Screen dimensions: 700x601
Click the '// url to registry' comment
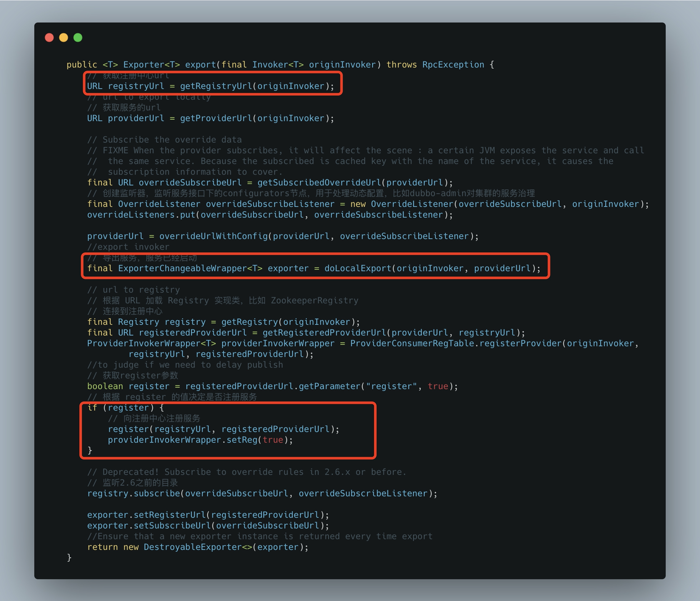point(134,290)
